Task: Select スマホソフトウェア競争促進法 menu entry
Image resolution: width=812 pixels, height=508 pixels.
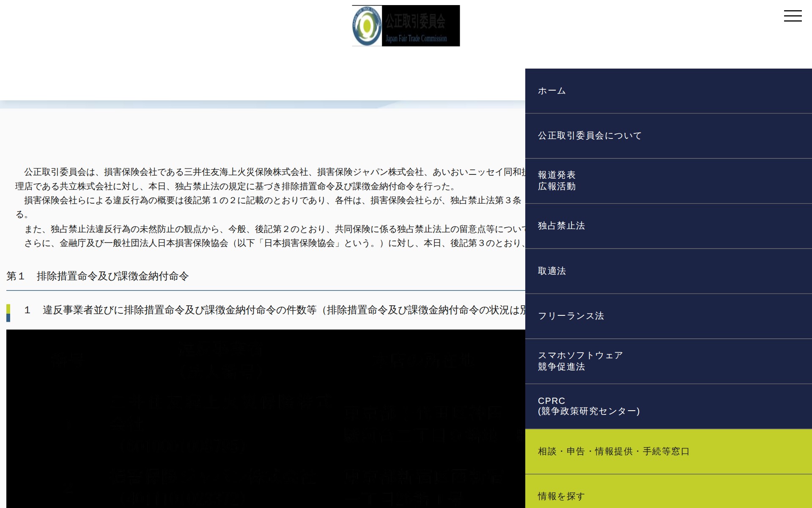Action: 580,361
